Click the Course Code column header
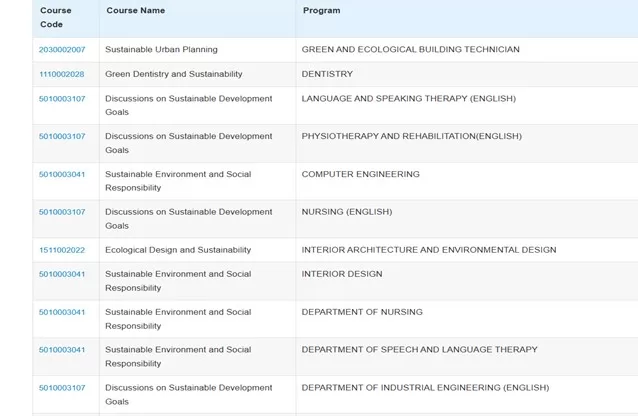 56,18
